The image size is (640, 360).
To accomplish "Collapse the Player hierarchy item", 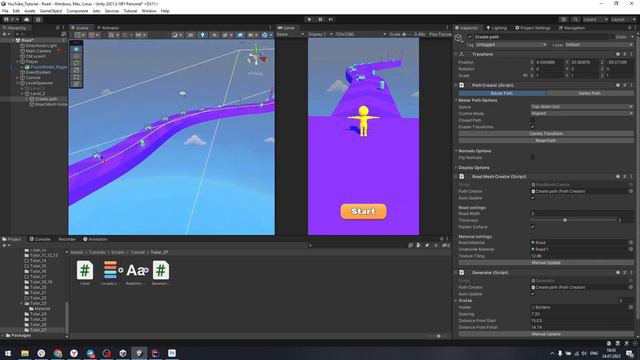I will [x=18, y=62].
